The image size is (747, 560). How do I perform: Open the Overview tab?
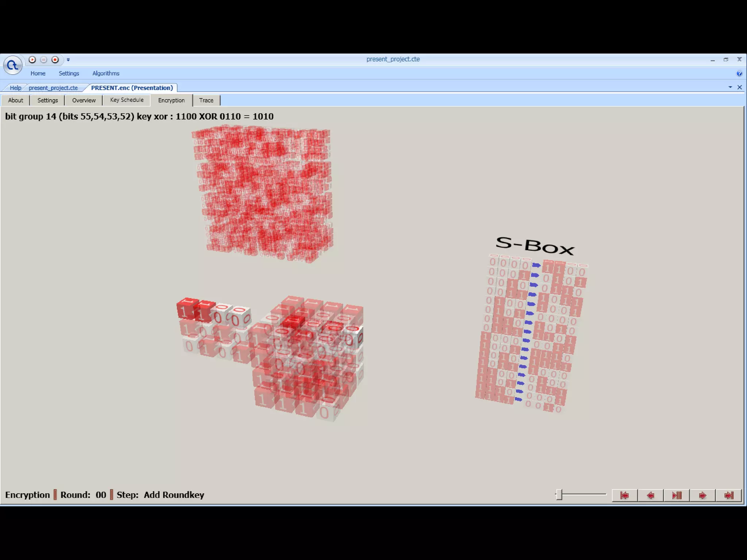click(84, 100)
